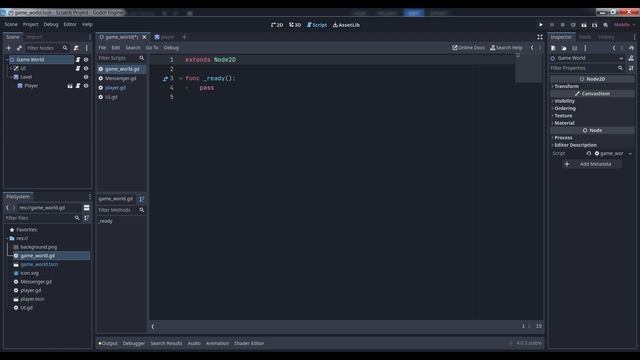This screenshot has height=360, width=640.
Task: Open the Mobile renderer dropdown
Action: (624, 25)
